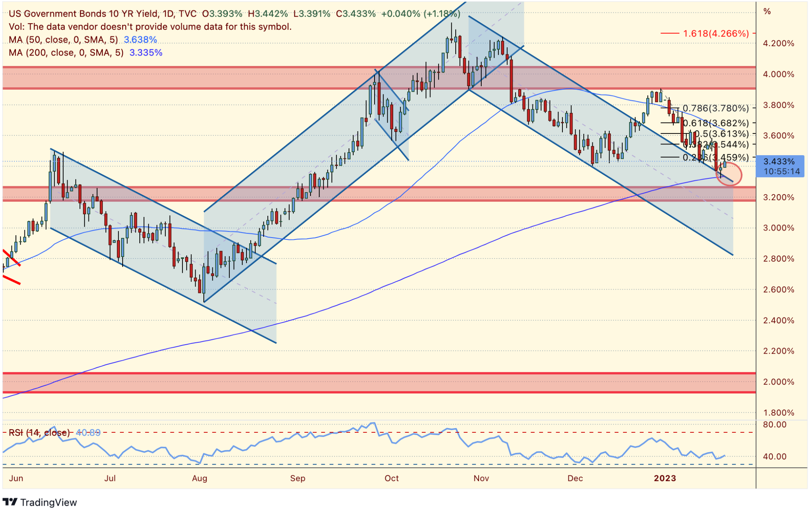Select the 1.618 Fibonacci extension label
Viewport: 812px width, 510px height.
[716, 34]
